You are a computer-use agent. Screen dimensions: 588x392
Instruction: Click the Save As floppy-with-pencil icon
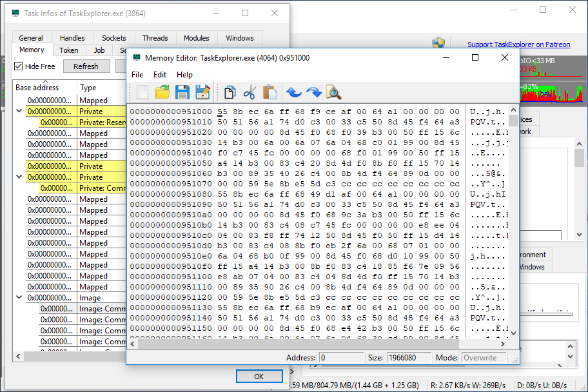point(202,92)
